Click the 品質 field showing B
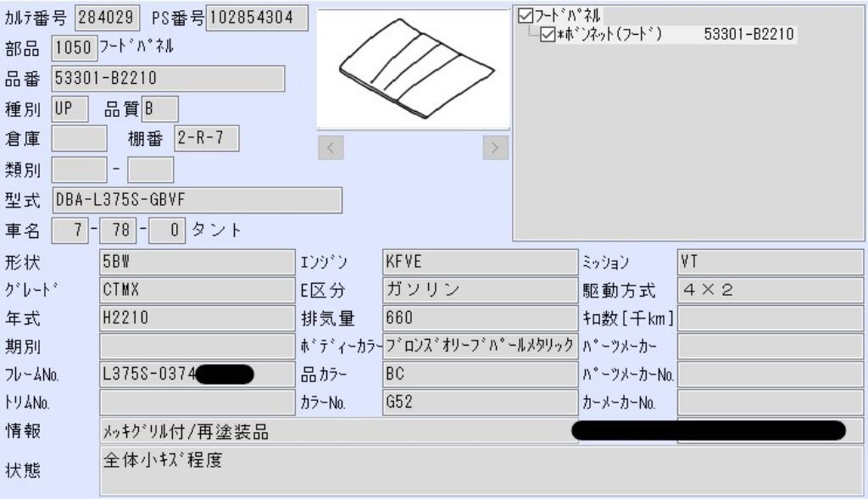This screenshot has height=499, width=868. [x=160, y=109]
